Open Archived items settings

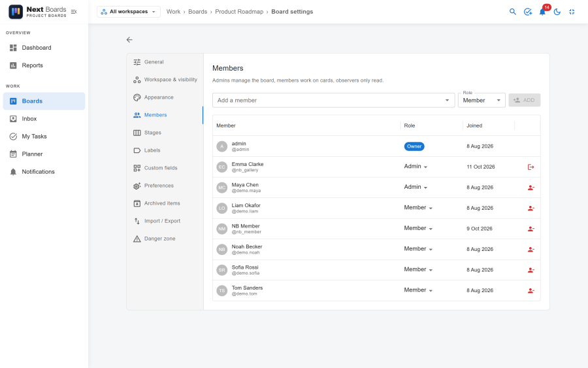(x=165, y=203)
